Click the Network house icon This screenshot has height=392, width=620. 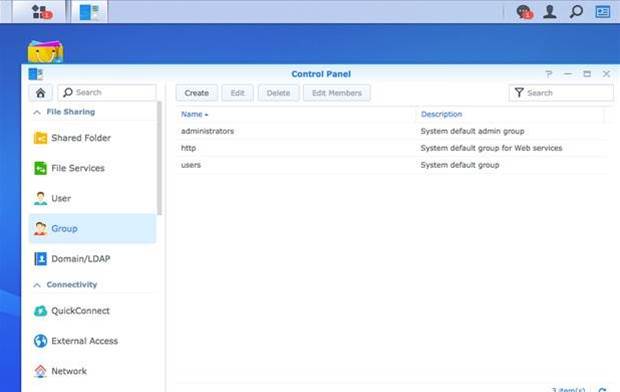click(40, 371)
